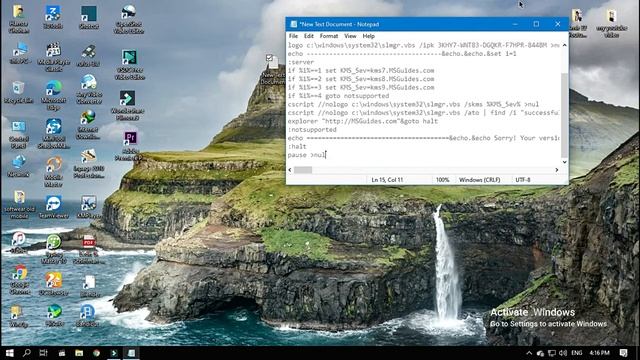Click the slmgr.vbs /ato line
Screen dimensions: 640x360
(x=423, y=113)
